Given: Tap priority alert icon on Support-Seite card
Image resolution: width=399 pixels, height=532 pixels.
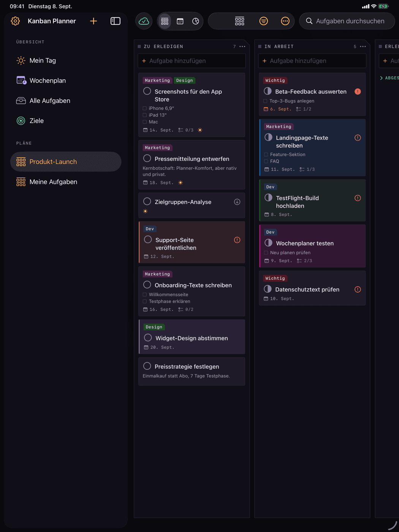Looking at the screenshot, I should (237, 240).
